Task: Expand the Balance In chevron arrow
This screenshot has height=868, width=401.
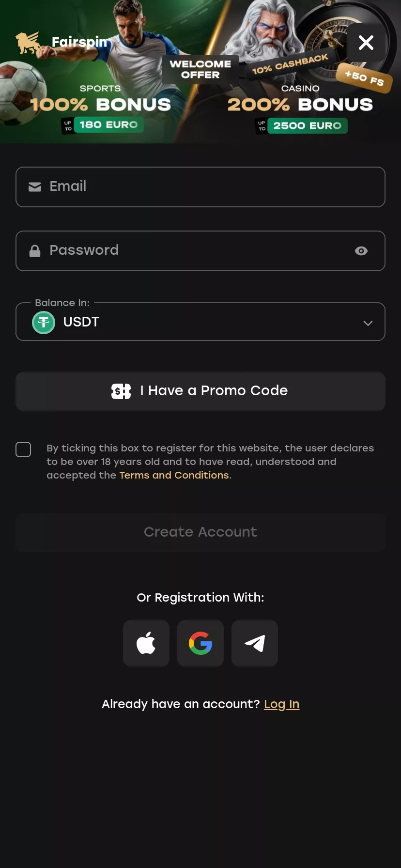Action: tap(368, 323)
